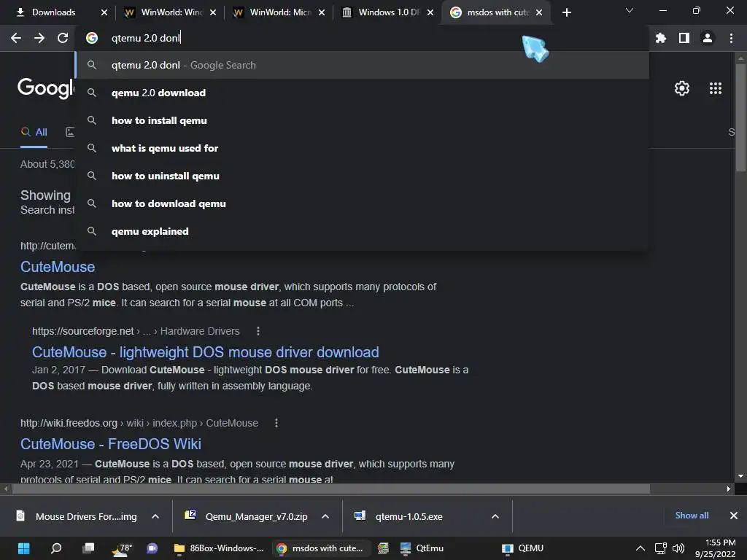The image size is (747, 560).
Task: Reload the current page
Action: (x=63, y=38)
